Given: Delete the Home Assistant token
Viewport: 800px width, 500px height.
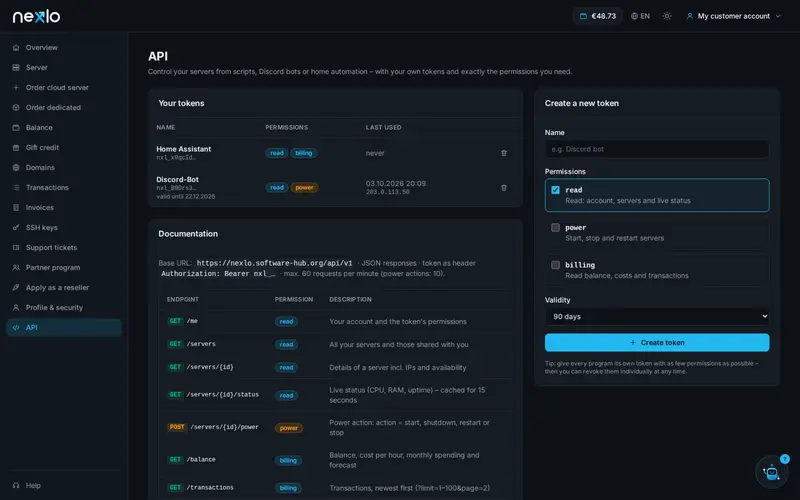Looking at the screenshot, I should (504, 153).
